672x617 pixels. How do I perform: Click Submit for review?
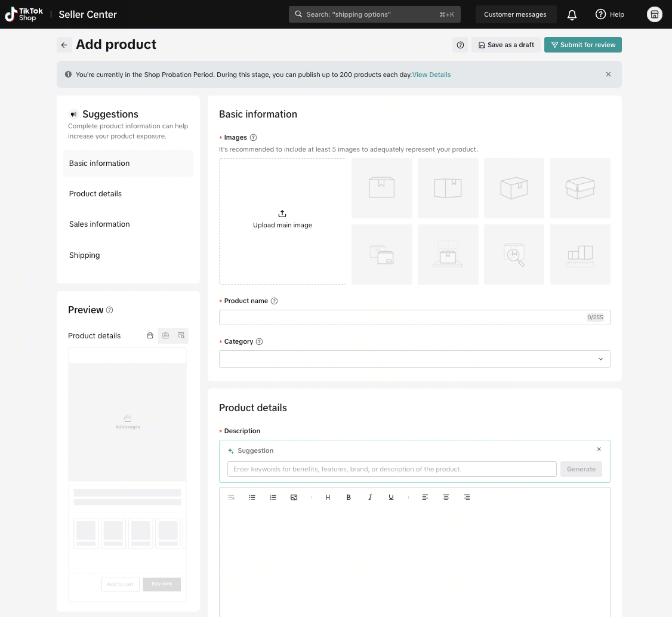point(582,45)
